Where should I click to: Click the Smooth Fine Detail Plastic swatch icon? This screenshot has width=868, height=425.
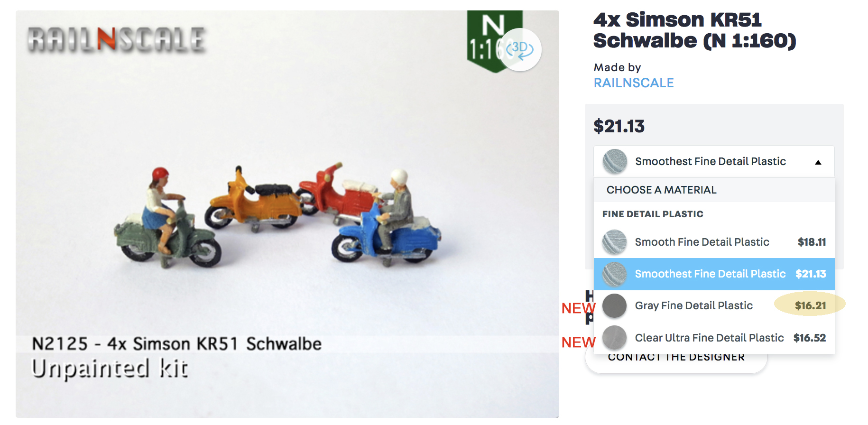tap(614, 242)
